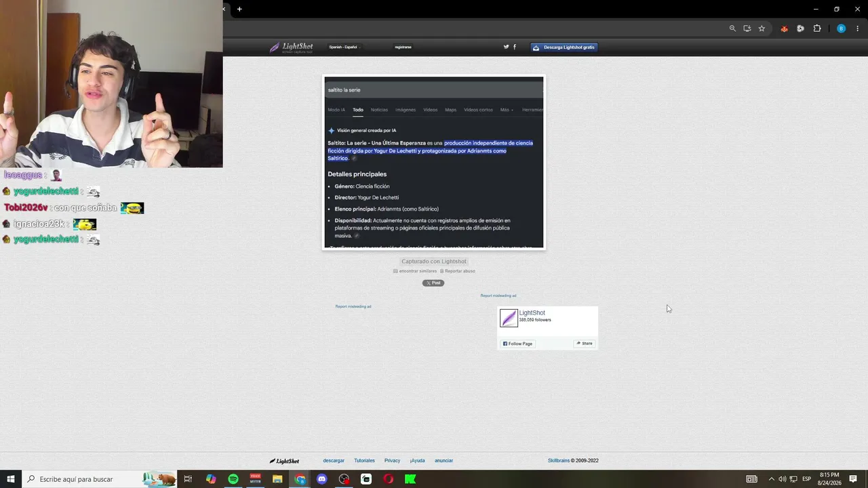Open the Chrome three-dot menu

tap(858, 28)
